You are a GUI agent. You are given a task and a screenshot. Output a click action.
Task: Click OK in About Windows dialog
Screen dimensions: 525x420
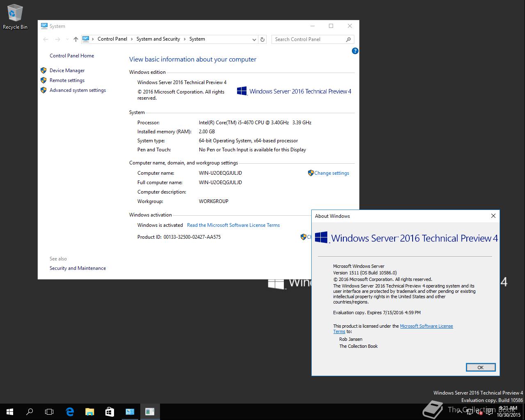[x=481, y=367]
